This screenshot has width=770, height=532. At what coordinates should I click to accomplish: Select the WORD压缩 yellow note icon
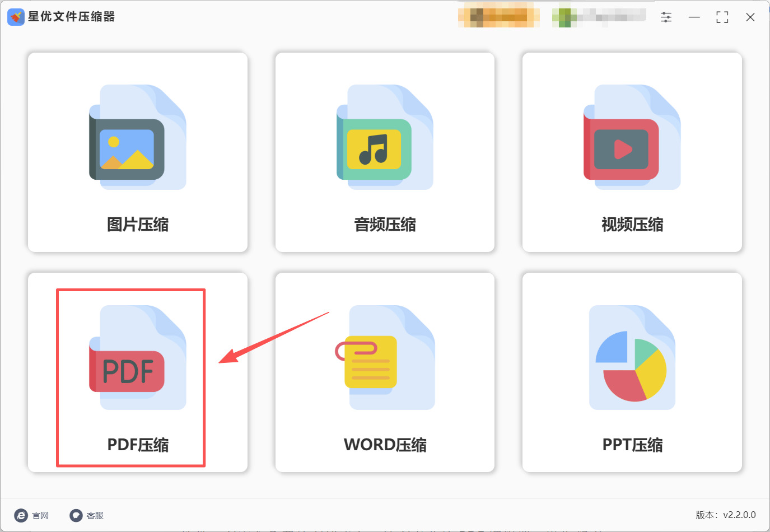click(x=385, y=357)
